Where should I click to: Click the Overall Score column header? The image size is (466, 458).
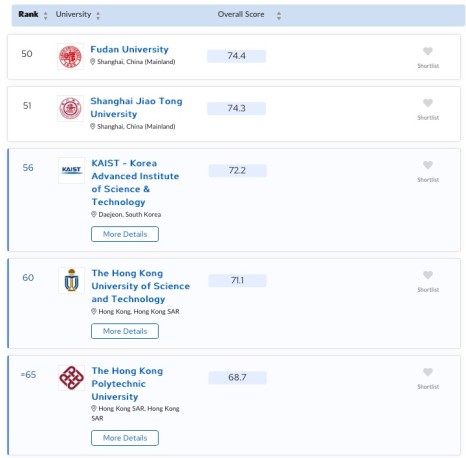click(x=241, y=14)
